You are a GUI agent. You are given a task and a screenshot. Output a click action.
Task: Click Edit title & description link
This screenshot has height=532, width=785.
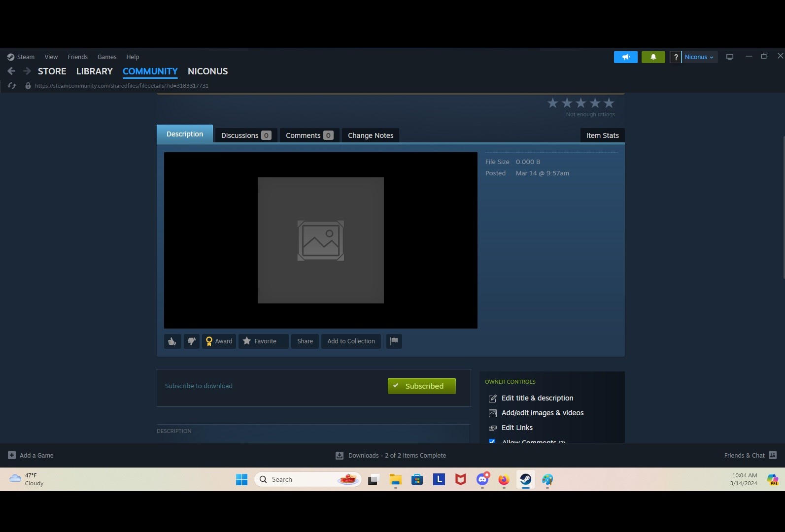click(537, 398)
